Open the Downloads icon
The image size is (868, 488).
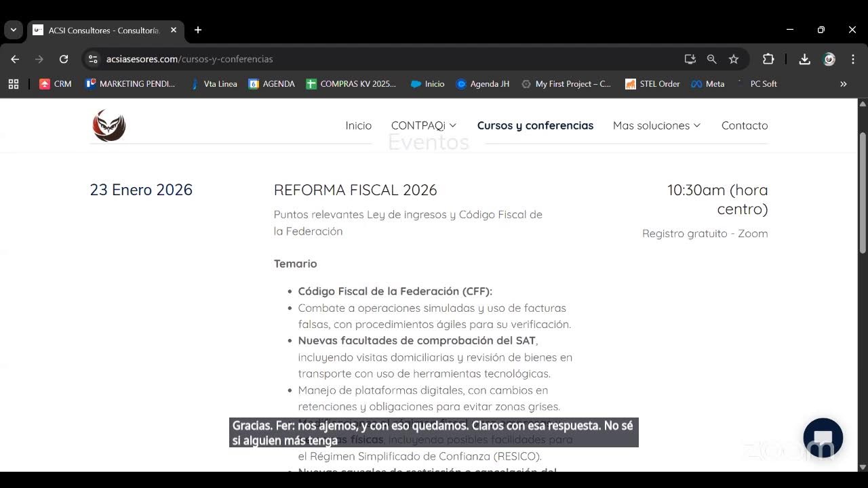point(804,59)
